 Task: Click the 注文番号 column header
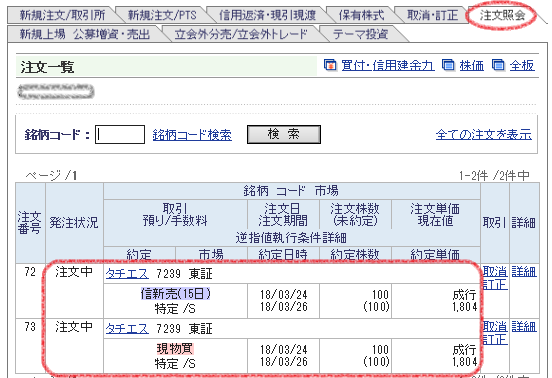tap(30, 223)
